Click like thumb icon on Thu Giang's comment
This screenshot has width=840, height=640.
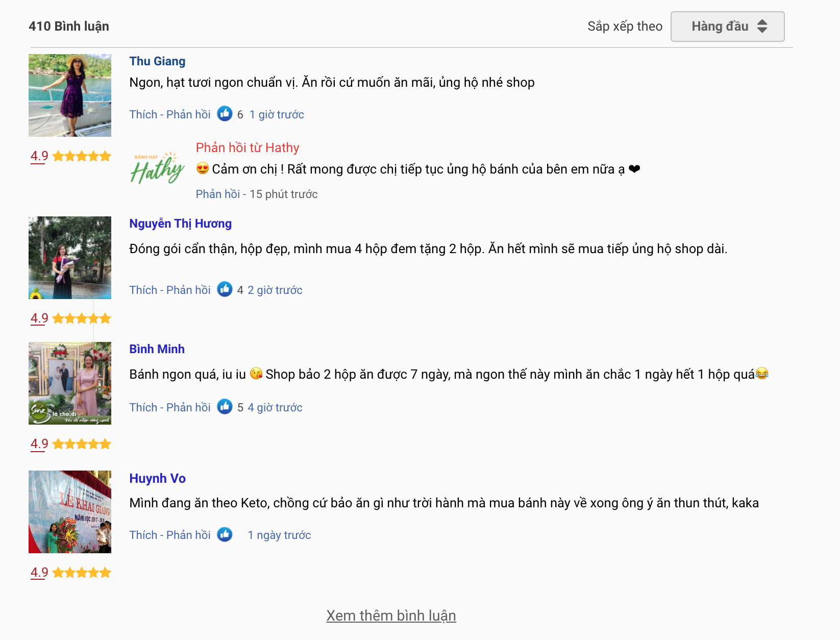225,114
